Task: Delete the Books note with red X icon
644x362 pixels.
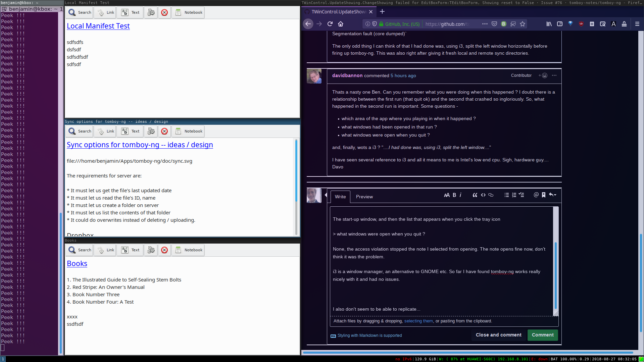Action: [x=164, y=250]
